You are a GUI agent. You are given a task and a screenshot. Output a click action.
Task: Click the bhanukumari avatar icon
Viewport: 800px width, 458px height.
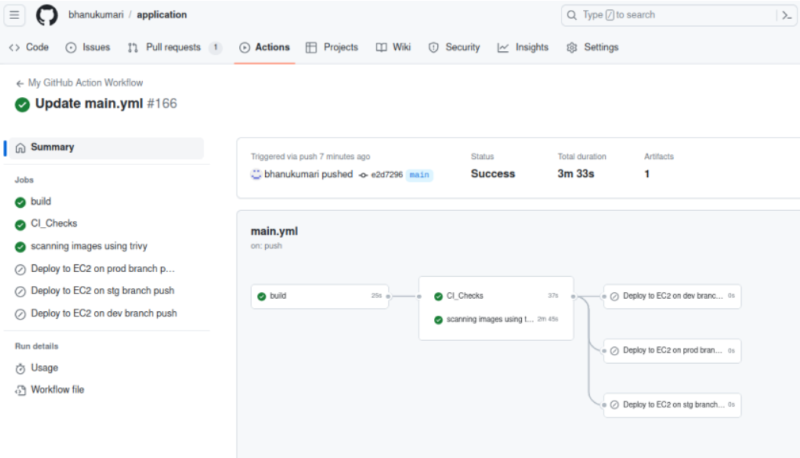pos(256,174)
